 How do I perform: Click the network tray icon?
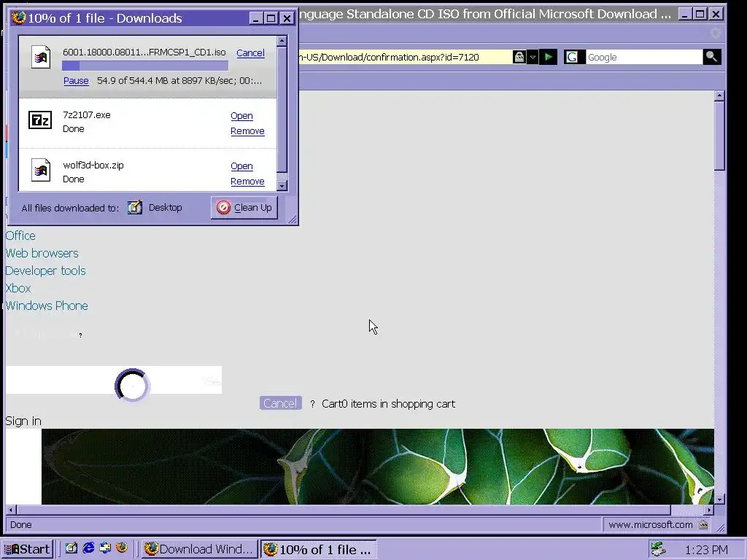(x=659, y=549)
